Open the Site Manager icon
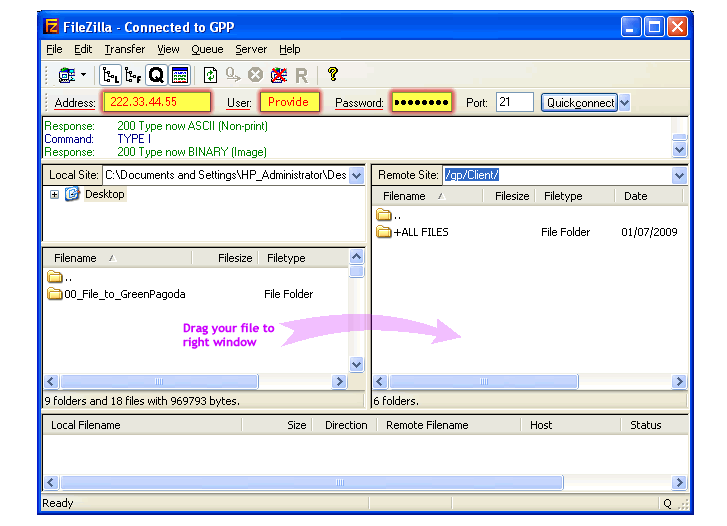727x526 pixels. tap(67, 75)
